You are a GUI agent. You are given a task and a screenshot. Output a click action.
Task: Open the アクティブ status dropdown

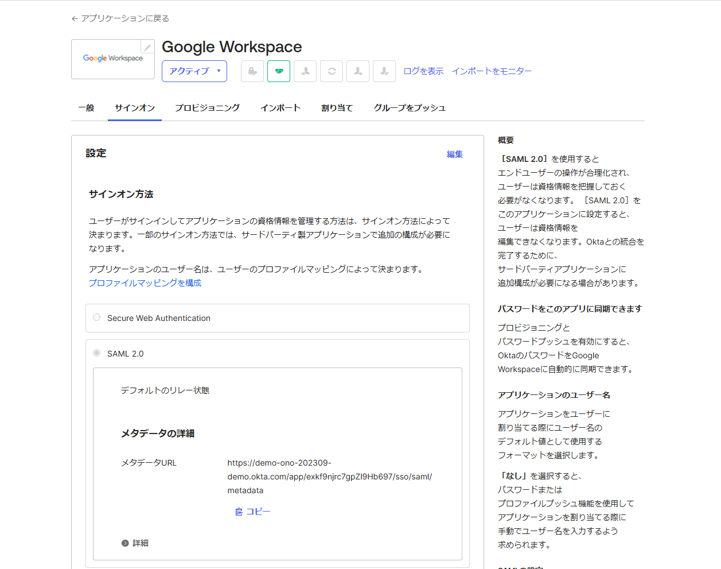[x=194, y=71]
